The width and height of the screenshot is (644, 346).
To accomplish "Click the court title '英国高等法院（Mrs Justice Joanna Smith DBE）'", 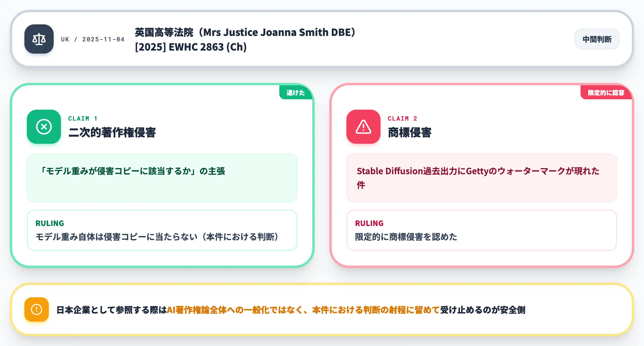I will pos(245,32).
